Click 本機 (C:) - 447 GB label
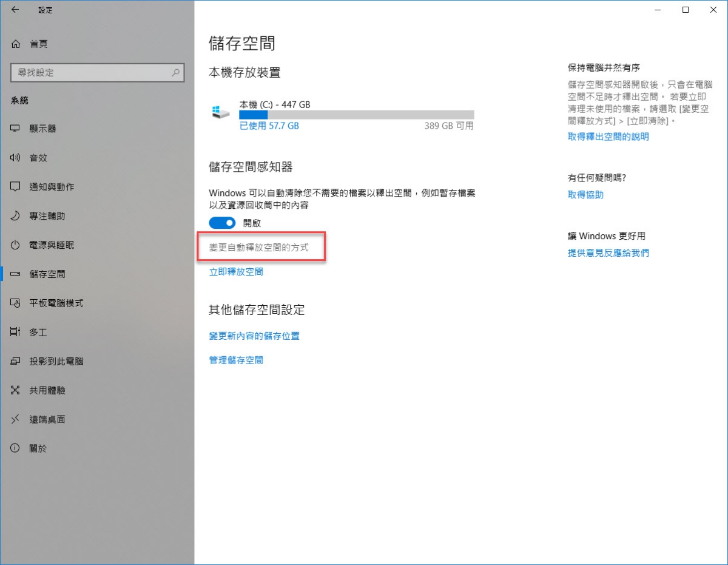 (x=275, y=104)
